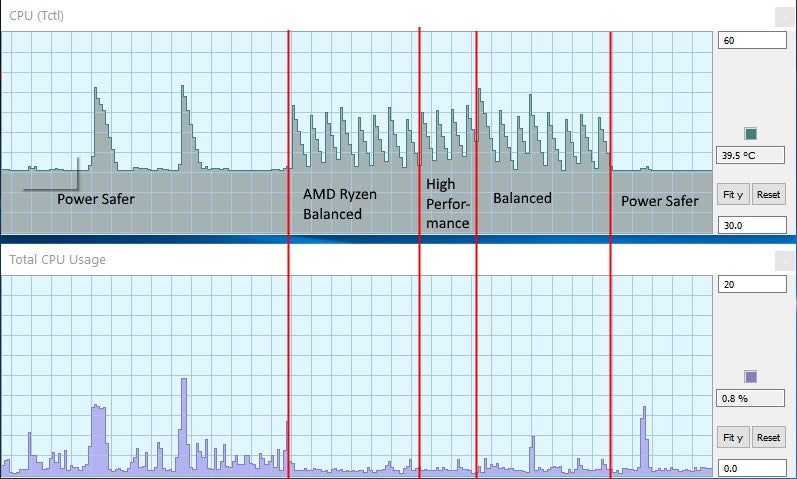Open the teal graph color swatch
The width and height of the screenshot is (797, 479).
coord(751,134)
